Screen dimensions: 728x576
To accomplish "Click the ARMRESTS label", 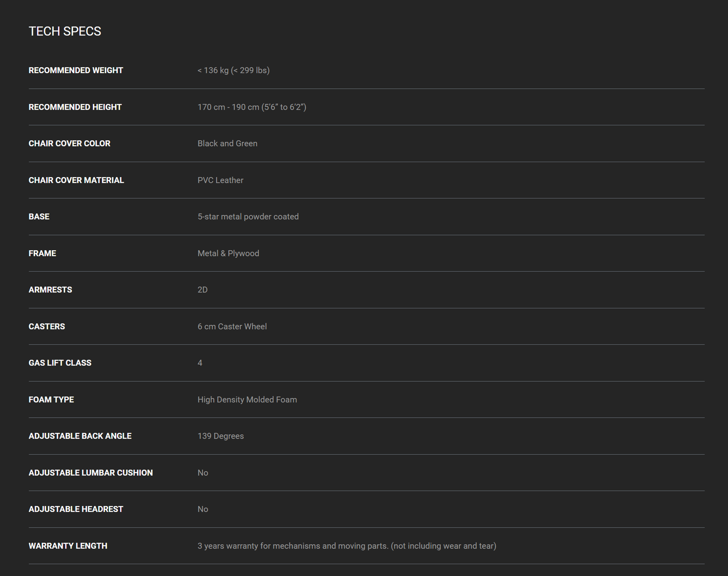I will pyautogui.click(x=50, y=290).
